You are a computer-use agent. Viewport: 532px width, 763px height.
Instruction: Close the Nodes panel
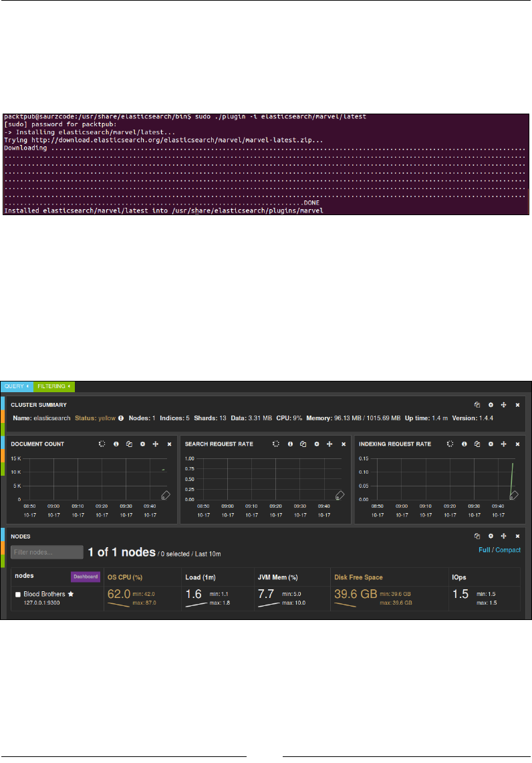point(517,537)
